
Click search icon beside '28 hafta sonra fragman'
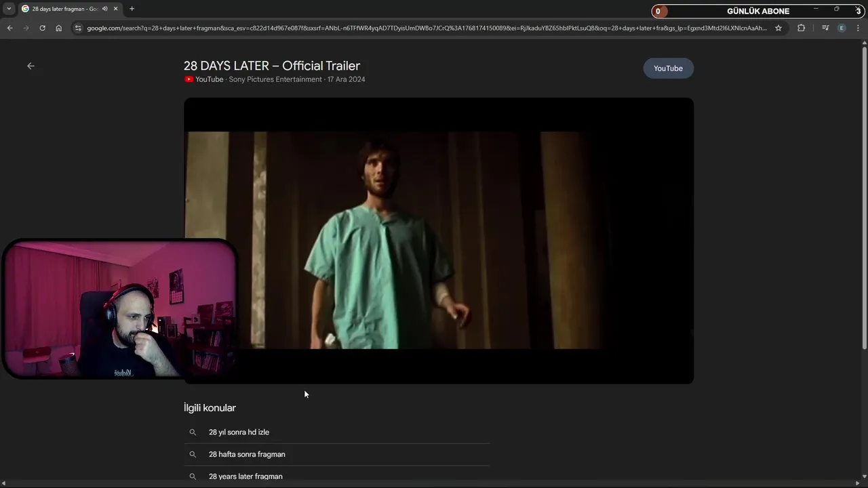tap(193, 454)
